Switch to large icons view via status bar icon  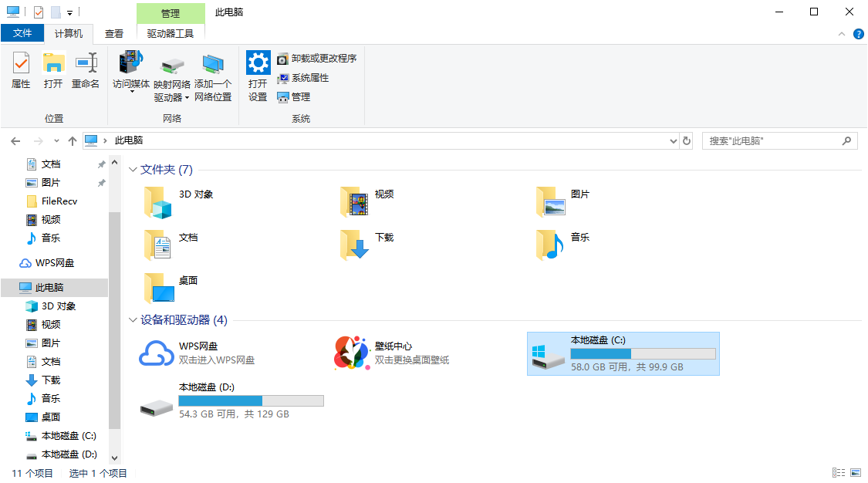pyautogui.click(x=856, y=472)
